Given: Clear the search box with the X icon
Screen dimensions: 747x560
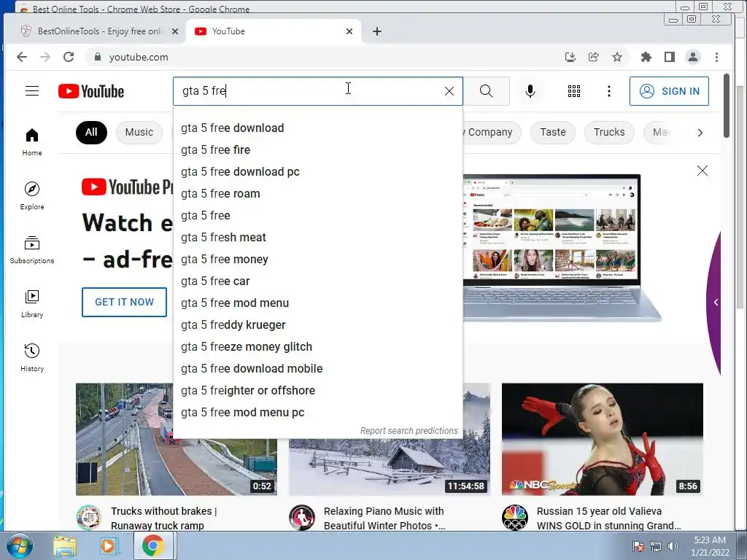Looking at the screenshot, I should point(449,91).
